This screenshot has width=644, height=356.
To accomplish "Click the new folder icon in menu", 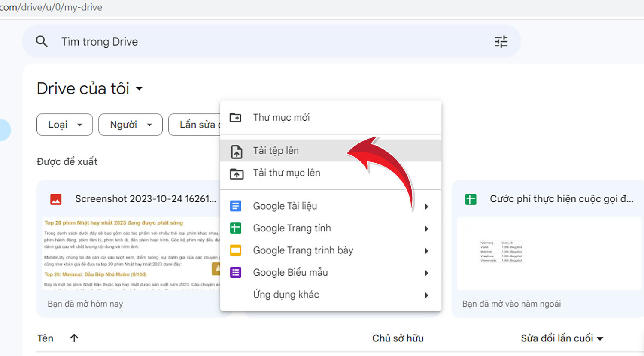I will pos(235,117).
